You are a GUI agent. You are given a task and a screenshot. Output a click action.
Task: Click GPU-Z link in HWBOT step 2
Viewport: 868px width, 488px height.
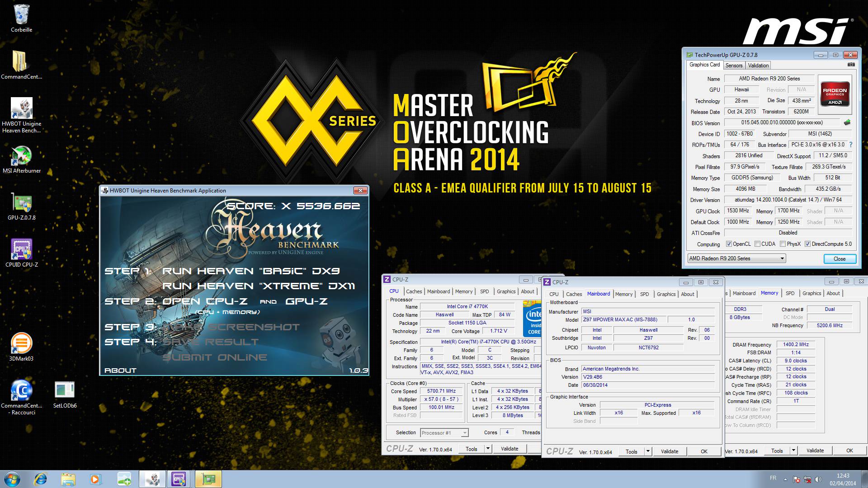point(306,301)
